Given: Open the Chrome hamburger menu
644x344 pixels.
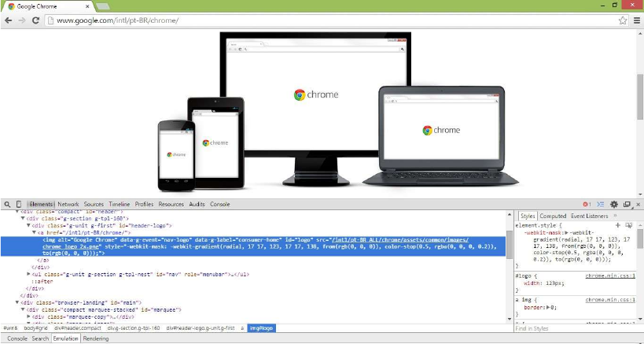Looking at the screenshot, I should click(635, 20).
